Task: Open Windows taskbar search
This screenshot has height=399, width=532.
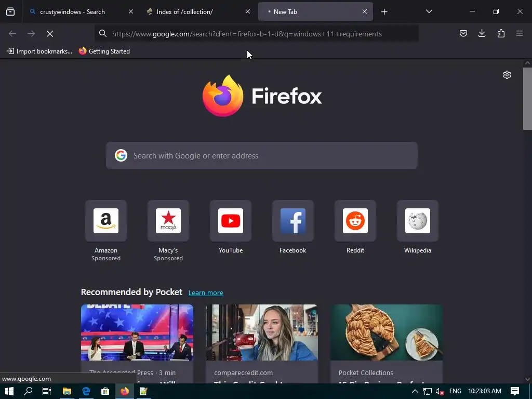Action: (x=28, y=391)
